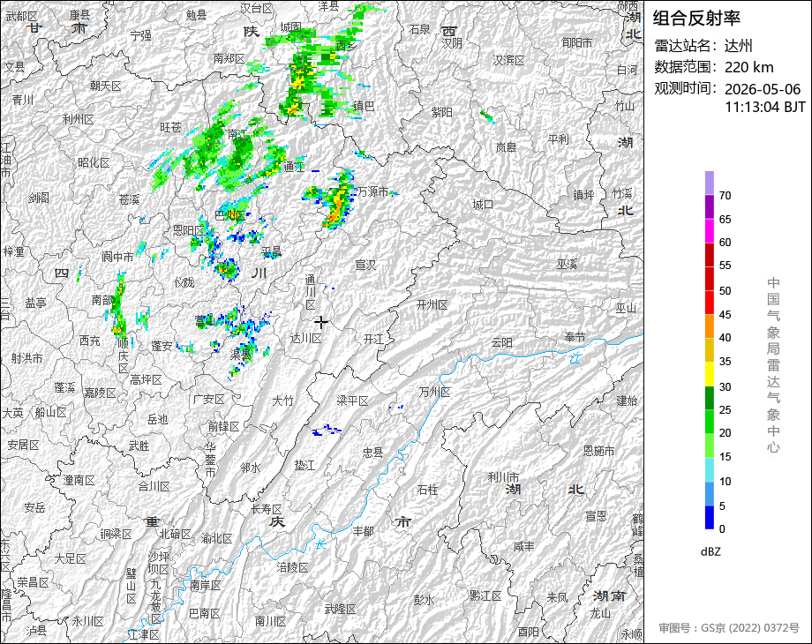The width and height of the screenshot is (812, 644).
Task: Click the cyan legend block between 10 and 15
Action: pos(710,469)
